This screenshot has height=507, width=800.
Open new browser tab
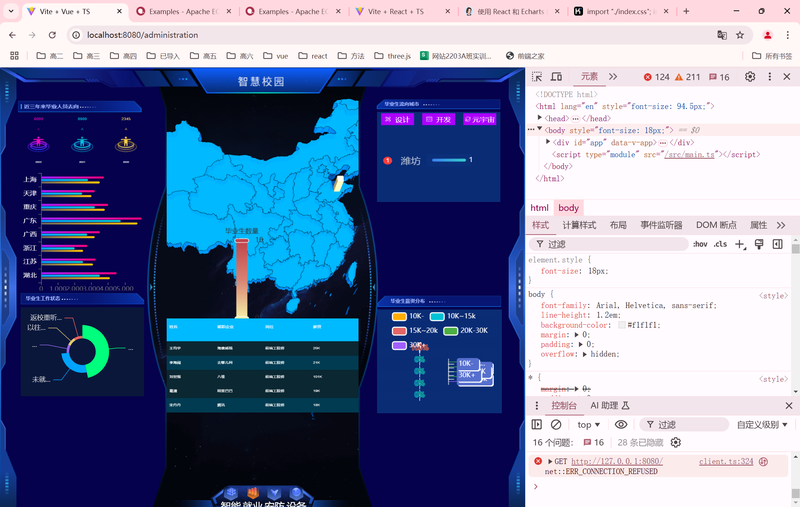point(686,11)
